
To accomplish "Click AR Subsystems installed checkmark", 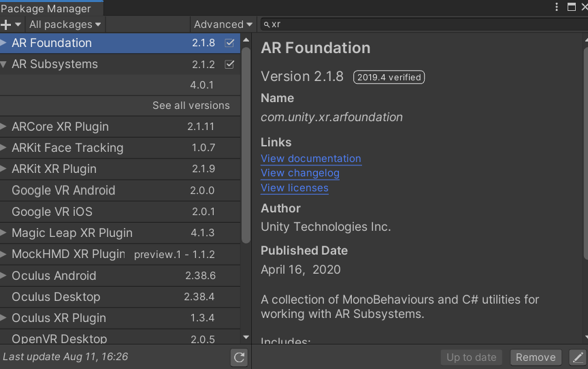I will [229, 64].
